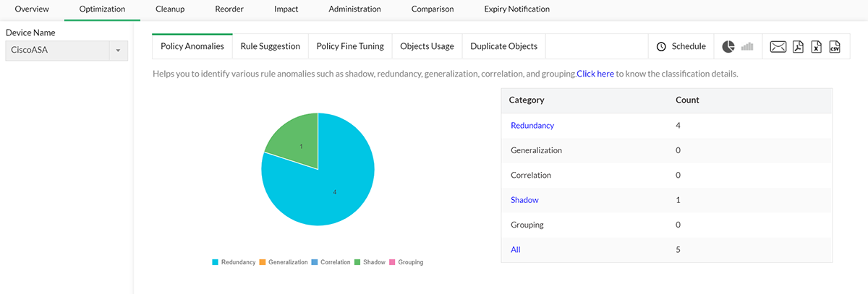Go to the Expiry Notification tab

[x=516, y=9]
